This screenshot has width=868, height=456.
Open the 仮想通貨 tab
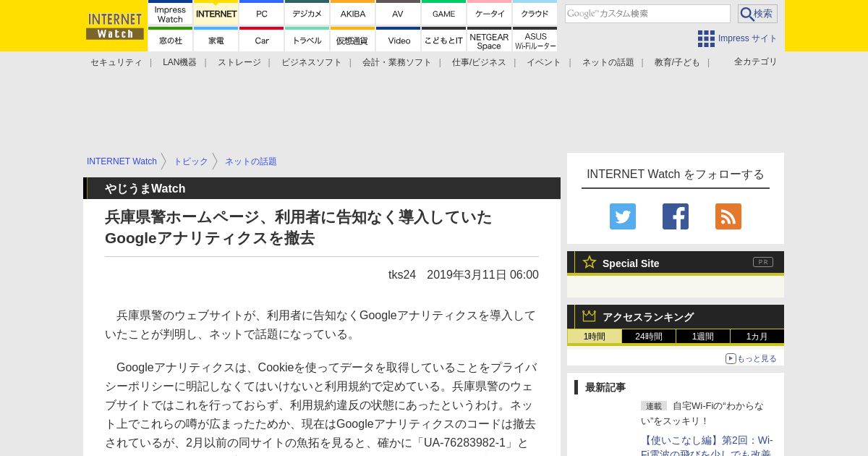352,40
